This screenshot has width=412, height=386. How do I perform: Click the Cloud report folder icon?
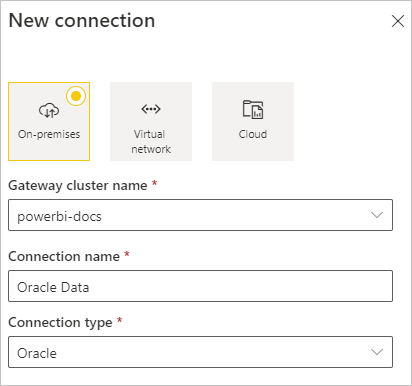pyautogui.click(x=253, y=109)
